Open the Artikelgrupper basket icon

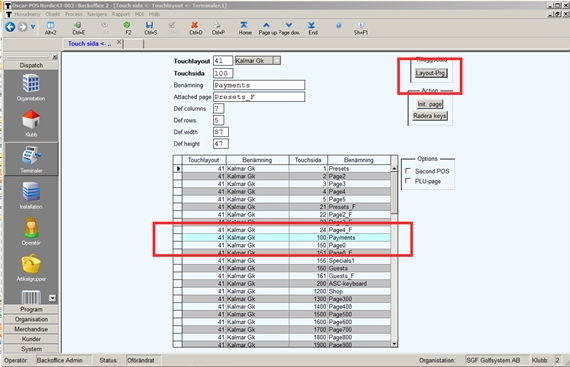(31, 268)
